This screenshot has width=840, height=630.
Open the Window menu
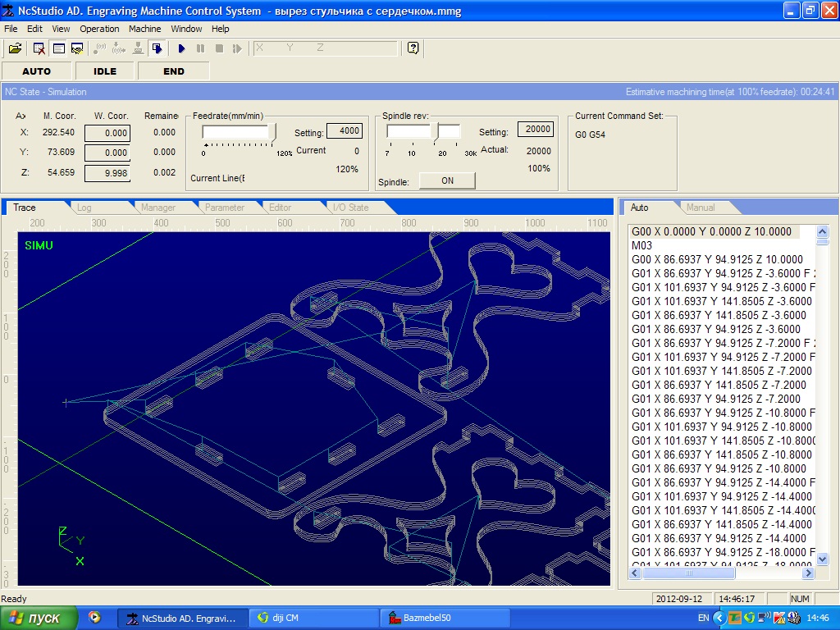click(x=186, y=29)
